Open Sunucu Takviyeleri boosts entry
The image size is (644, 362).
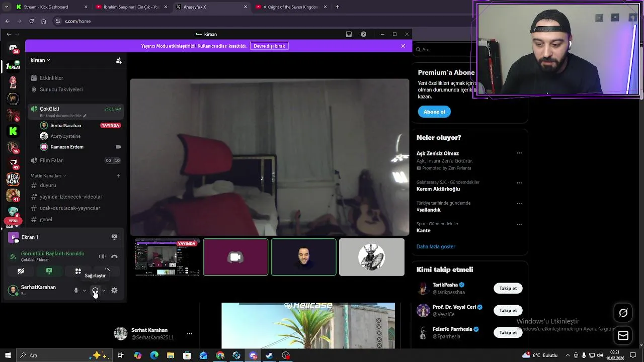pos(75,89)
